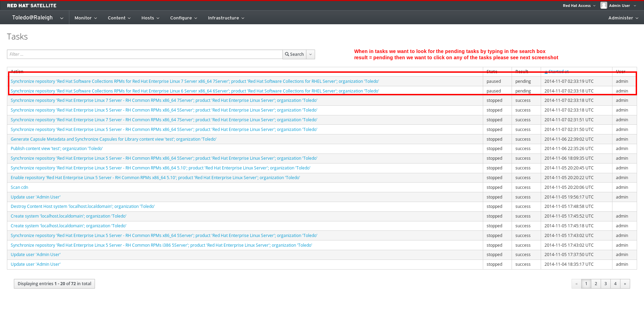Open the Hosts menu

point(150,18)
